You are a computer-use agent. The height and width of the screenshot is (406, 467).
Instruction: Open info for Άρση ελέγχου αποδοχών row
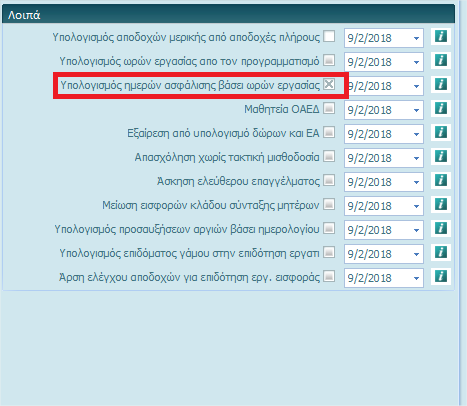441,276
